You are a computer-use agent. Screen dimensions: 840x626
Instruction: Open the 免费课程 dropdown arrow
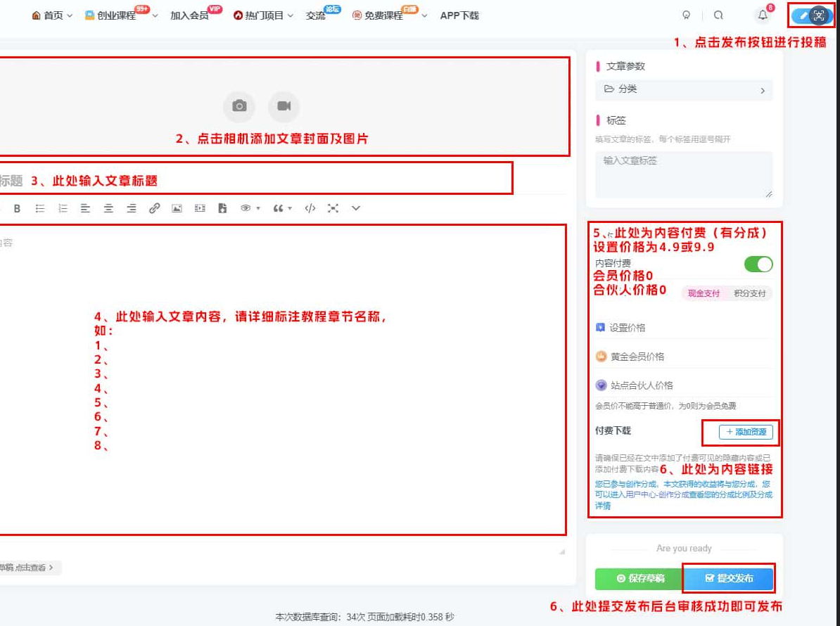tap(424, 15)
